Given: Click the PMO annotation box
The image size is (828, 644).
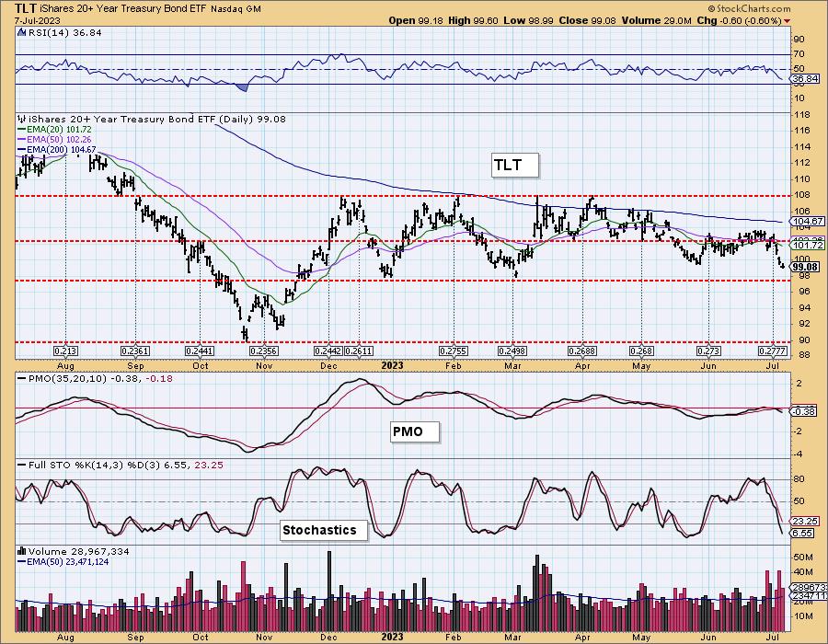Looking at the screenshot, I should tap(415, 431).
